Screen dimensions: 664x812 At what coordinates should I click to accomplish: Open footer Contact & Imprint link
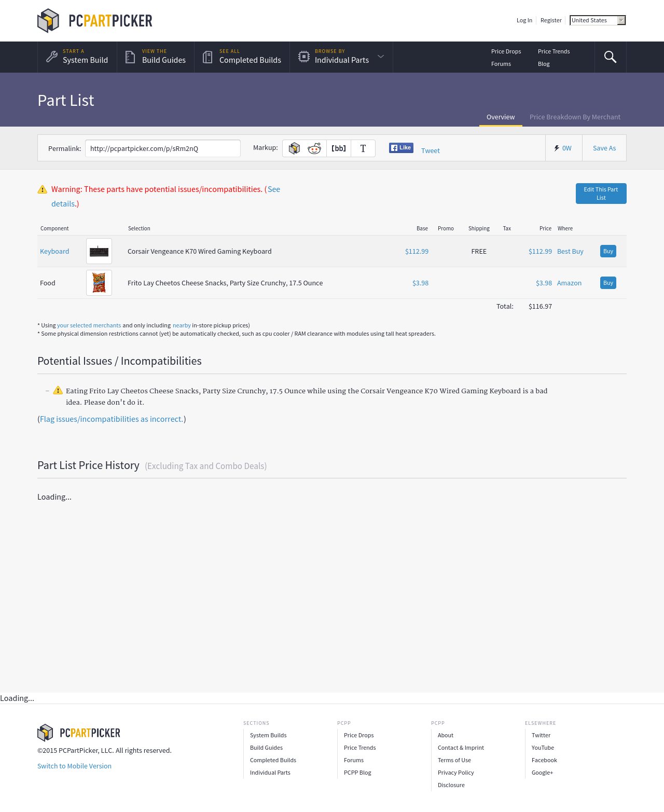click(x=461, y=748)
